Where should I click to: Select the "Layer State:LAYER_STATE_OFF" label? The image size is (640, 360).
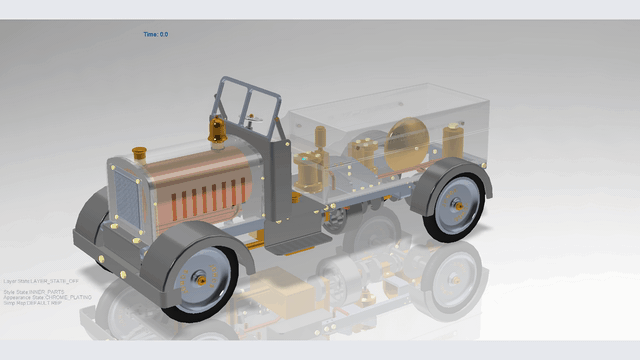pos(41,281)
